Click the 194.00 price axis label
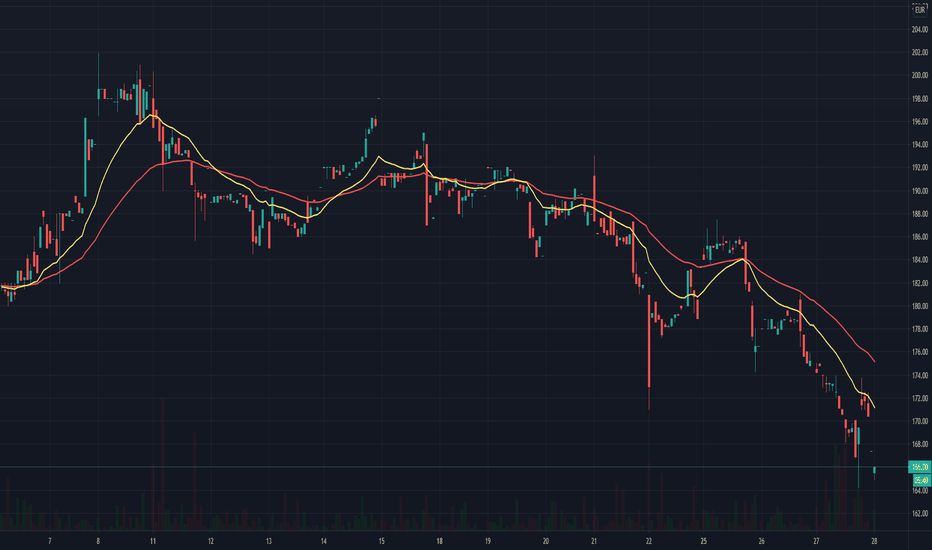This screenshot has height=550, width=932. [920, 145]
